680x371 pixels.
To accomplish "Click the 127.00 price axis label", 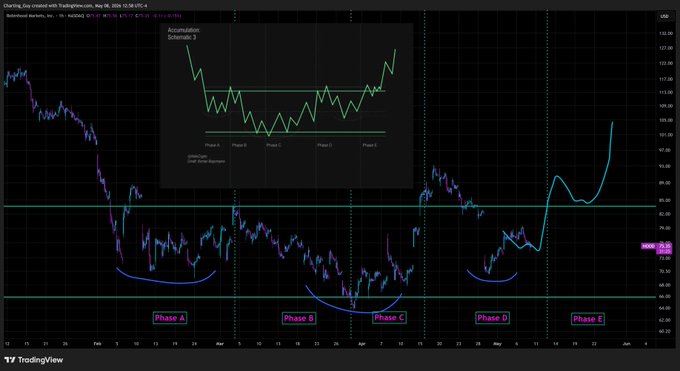I will tap(666, 48).
